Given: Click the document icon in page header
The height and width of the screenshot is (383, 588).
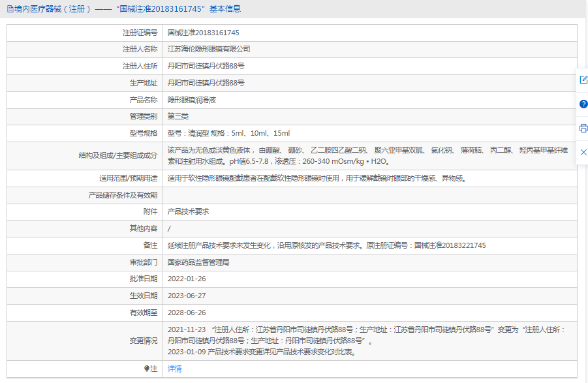Looking at the screenshot, I should (10, 9).
